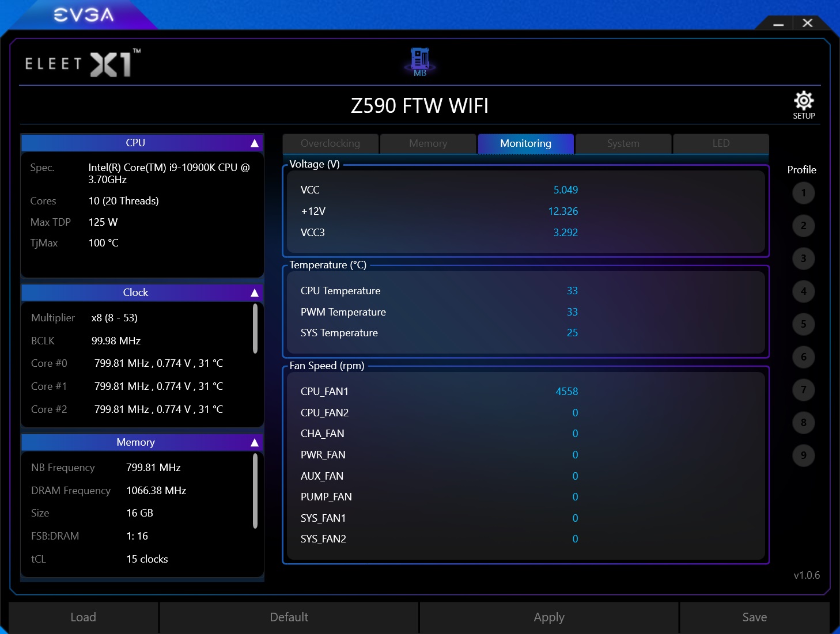Click the VCC voltage value 5.049
The width and height of the screenshot is (840, 634).
(565, 190)
